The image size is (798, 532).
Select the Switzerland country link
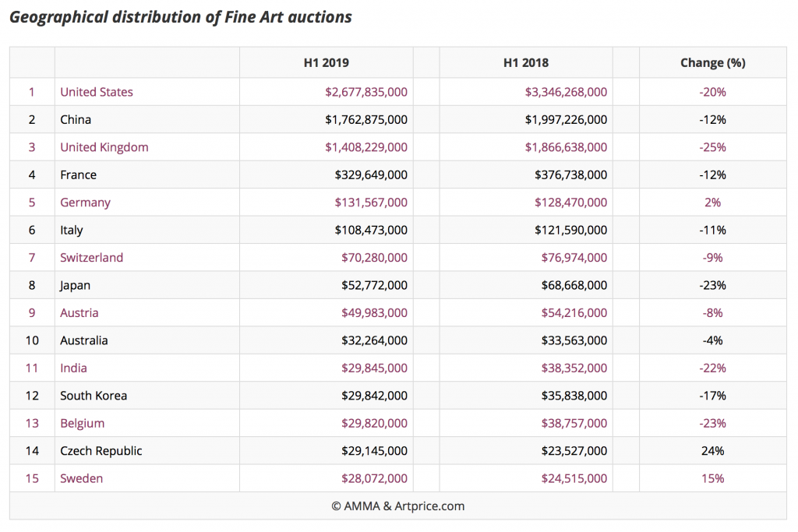91,258
